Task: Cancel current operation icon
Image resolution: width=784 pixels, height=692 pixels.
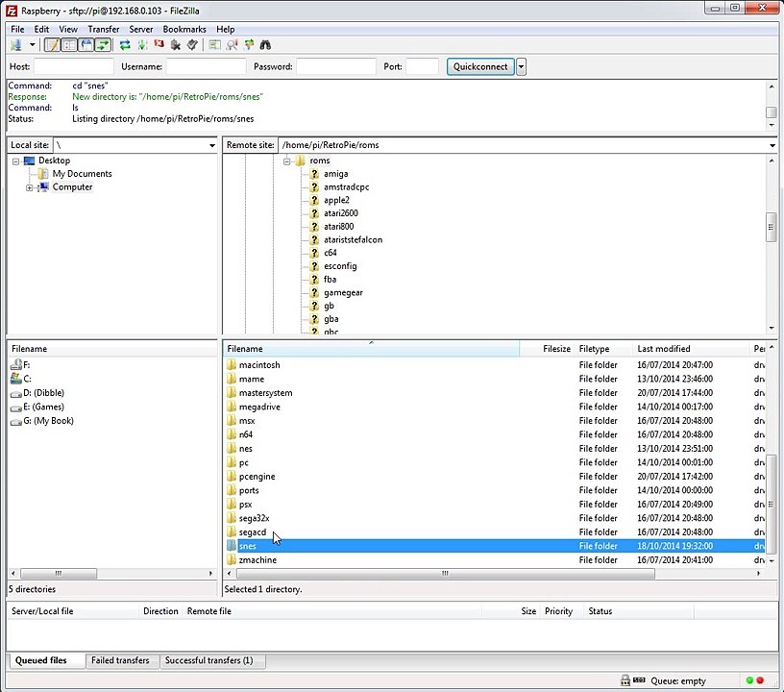Action: [159, 45]
